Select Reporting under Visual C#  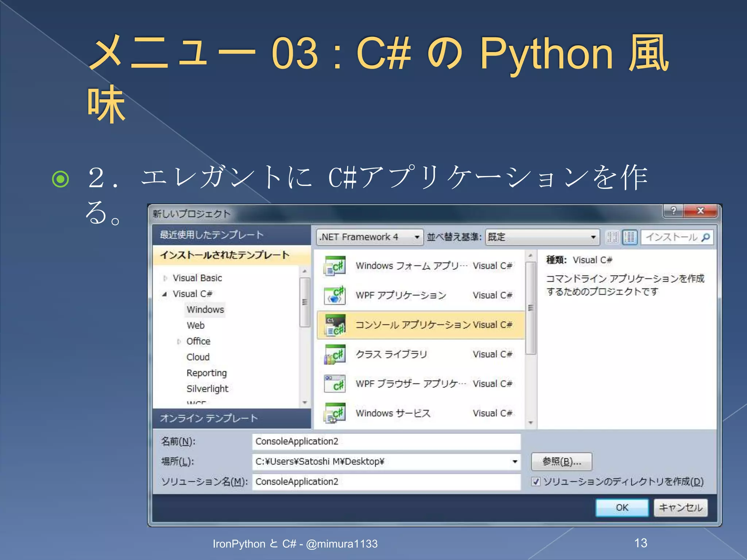(x=206, y=373)
